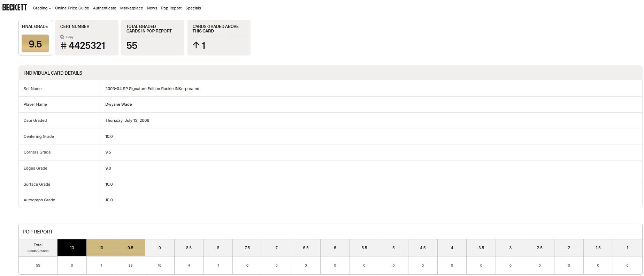Image resolution: width=644 pixels, height=276 pixels.
Task: Click the 0 count under black 10
Action: pyautogui.click(x=72, y=266)
